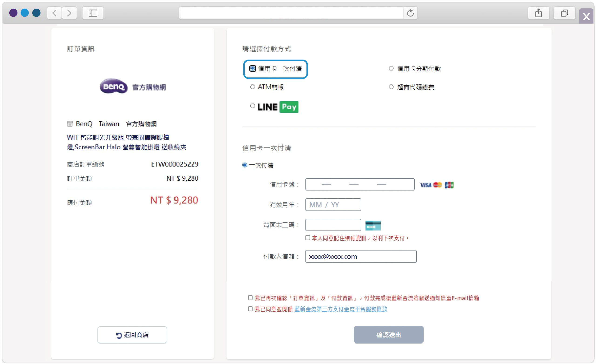This screenshot has height=364, width=596.
Task: Reload the page with the refresh icon
Action: [x=410, y=13]
